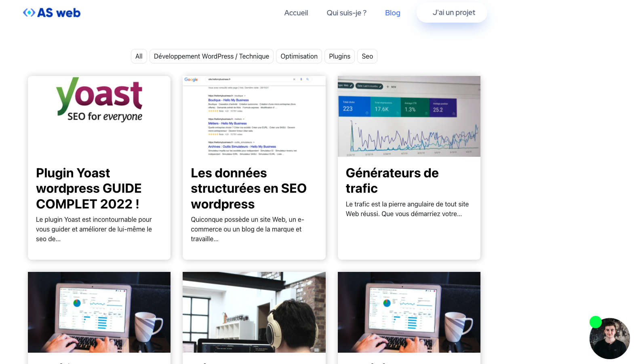Click the green online status dot
This screenshot has width=634, height=364.
coord(596,322)
